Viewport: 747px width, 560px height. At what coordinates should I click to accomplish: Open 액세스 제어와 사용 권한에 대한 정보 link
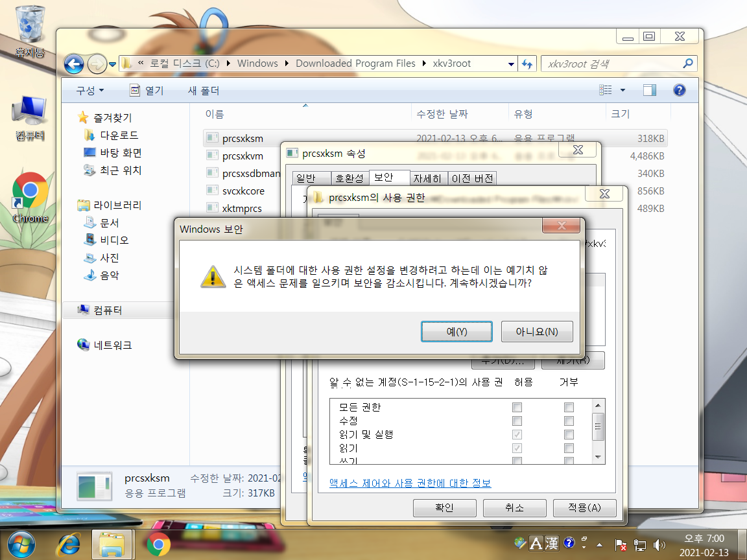click(x=410, y=483)
